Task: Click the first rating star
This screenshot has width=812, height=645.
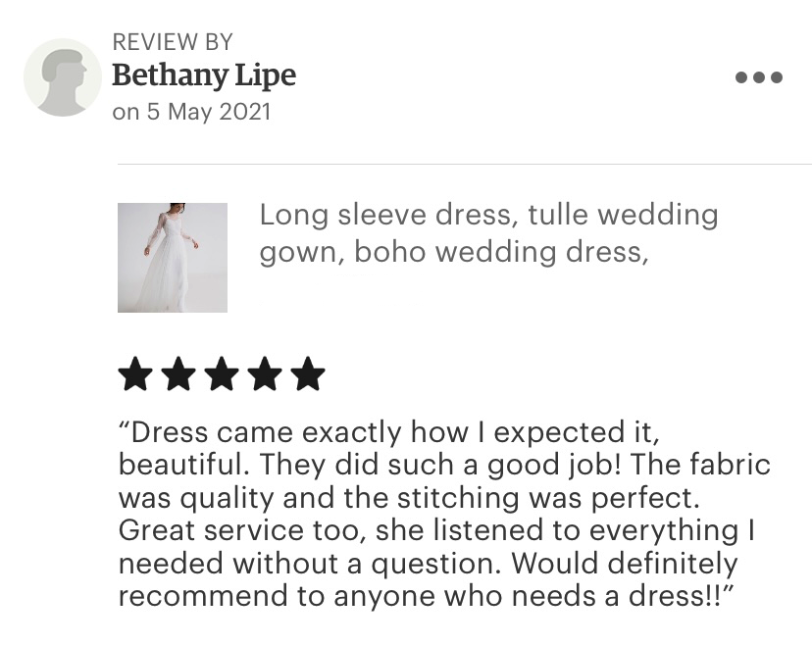Action: 135,373
